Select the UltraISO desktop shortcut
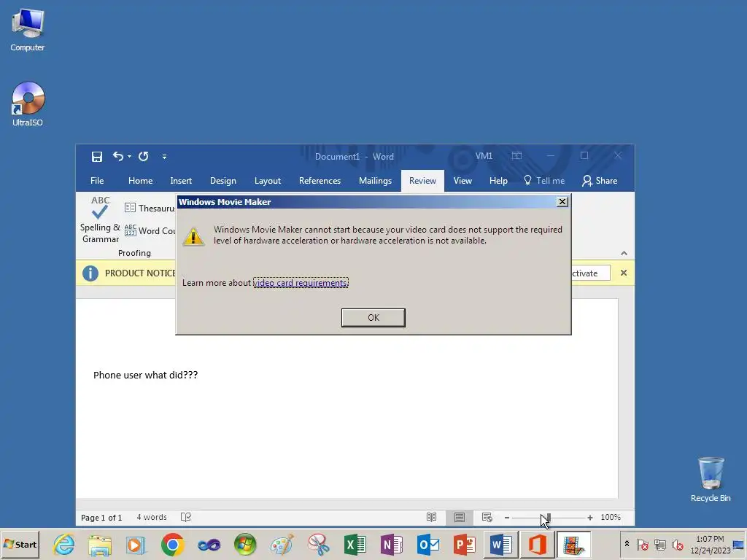This screenshot has height=560, width=747. [x=28, y=104]
